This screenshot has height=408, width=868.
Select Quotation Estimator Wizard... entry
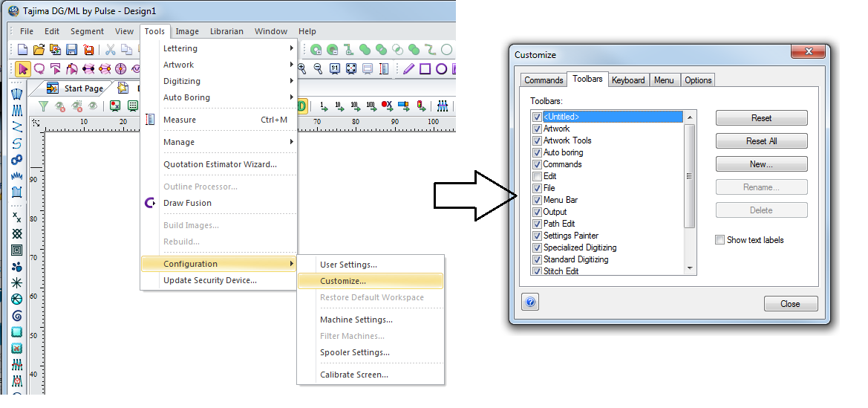click(x=218, y=164)
